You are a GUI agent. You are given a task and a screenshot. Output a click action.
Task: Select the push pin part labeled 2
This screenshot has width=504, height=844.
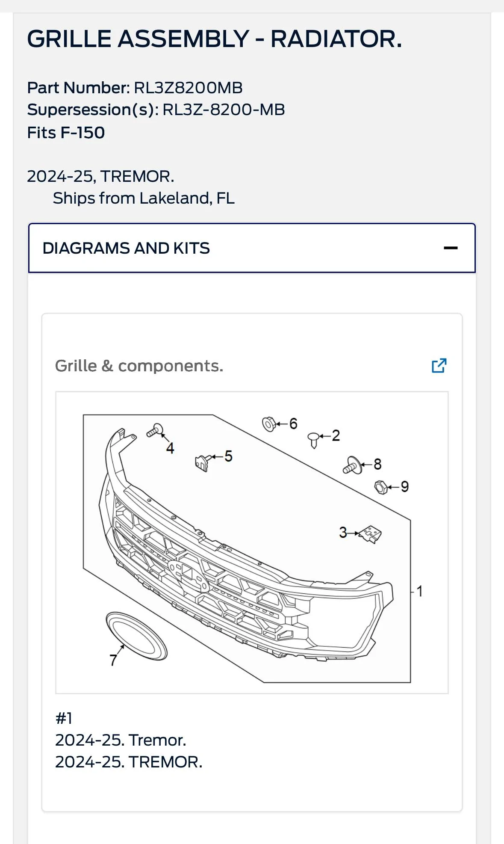point(314,439)
